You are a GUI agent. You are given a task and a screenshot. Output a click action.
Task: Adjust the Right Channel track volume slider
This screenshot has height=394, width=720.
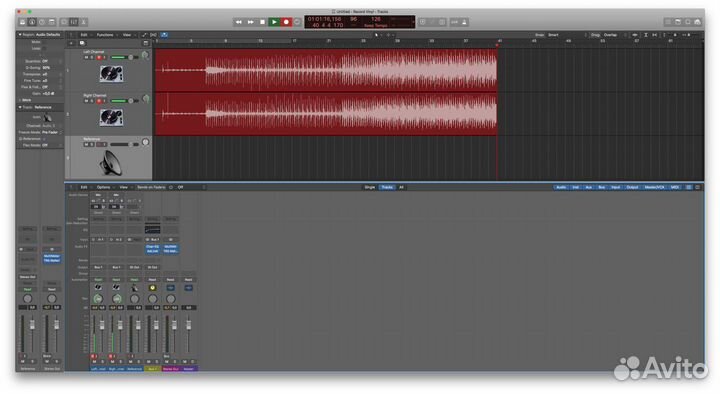point(124,101)
